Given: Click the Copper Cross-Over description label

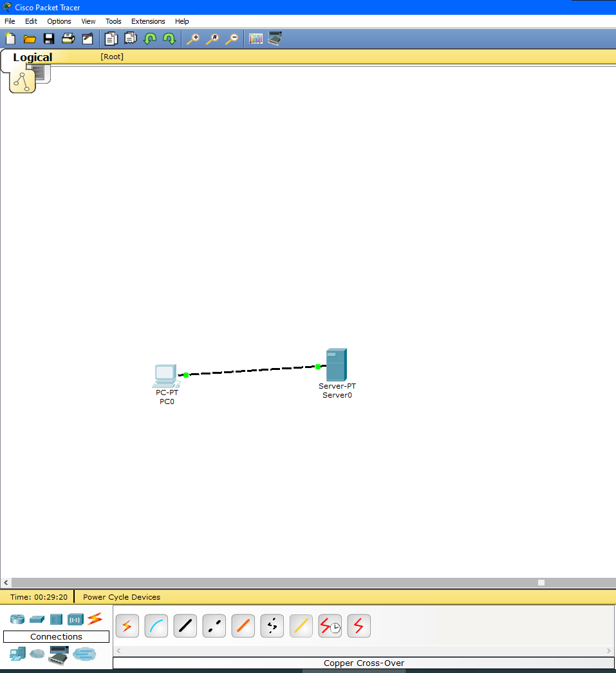Looking at the screenshot, I should pyautogui.click(x=364, y=663).
